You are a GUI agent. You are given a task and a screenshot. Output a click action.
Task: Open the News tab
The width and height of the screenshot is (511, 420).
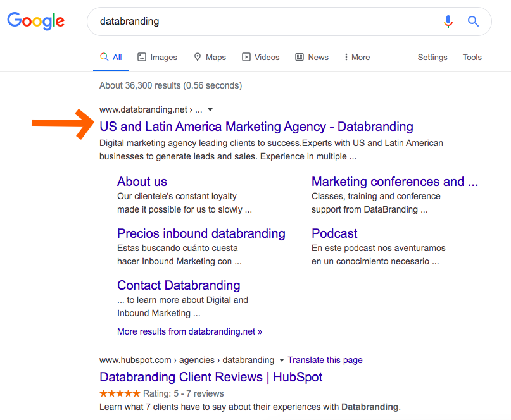pyautogui.click(x=312, y=57)
